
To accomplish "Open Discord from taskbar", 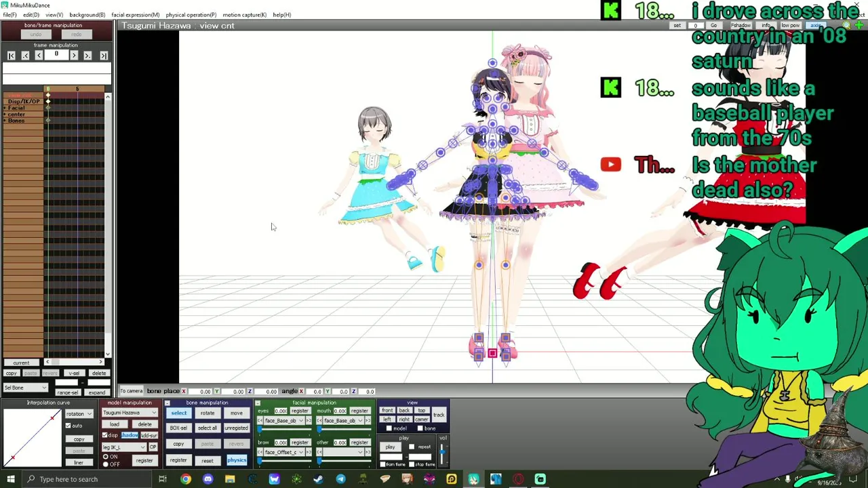I will tap(208, 479).
